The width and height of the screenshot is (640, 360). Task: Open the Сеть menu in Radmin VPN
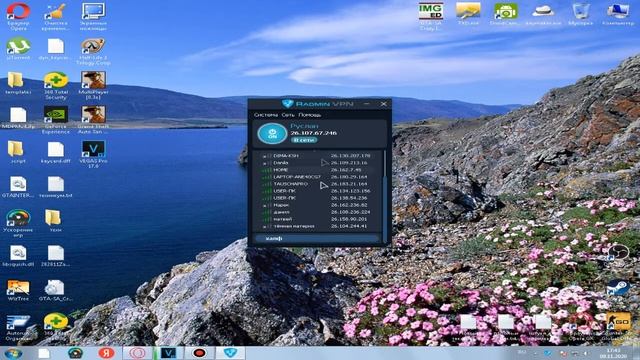[x=288, y=115]
